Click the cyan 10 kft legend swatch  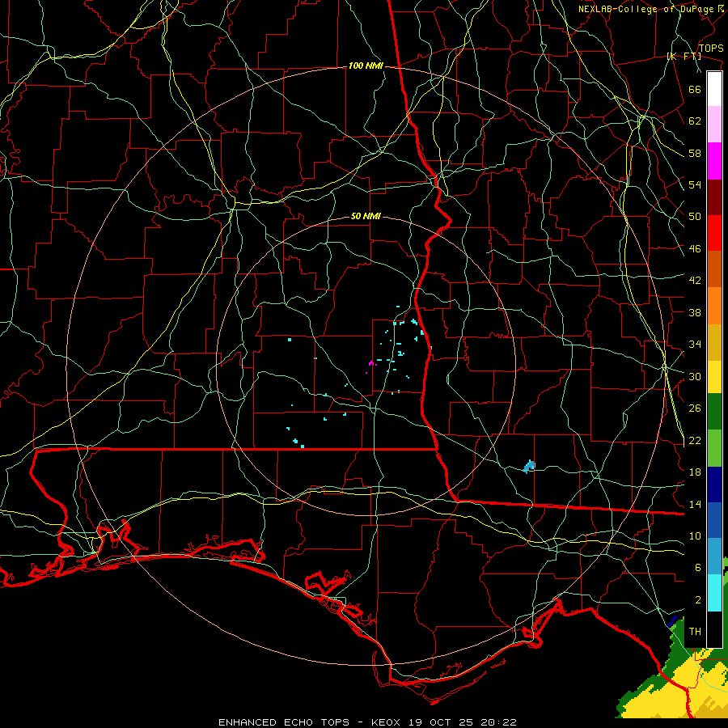(714, 593)
